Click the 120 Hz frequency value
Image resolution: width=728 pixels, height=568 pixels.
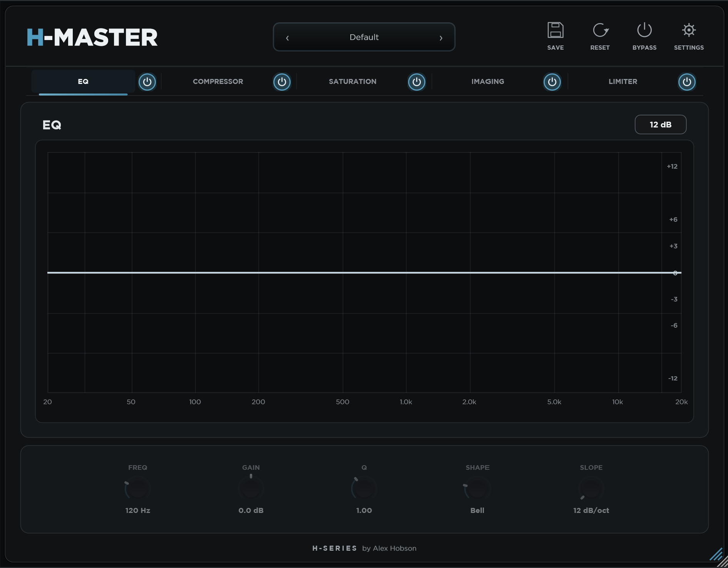(x=137, y=510)
